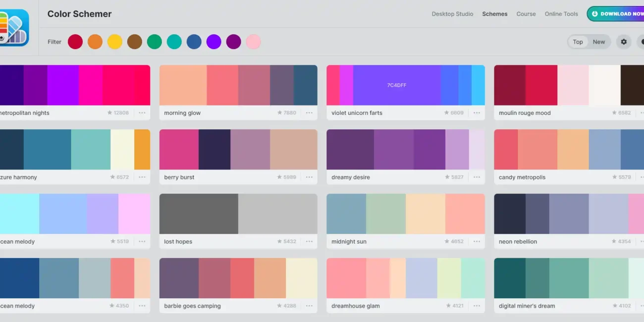This screenshot has width=644, height=322.
Task: Toggle the brown color filter
Action: point(135,42)
